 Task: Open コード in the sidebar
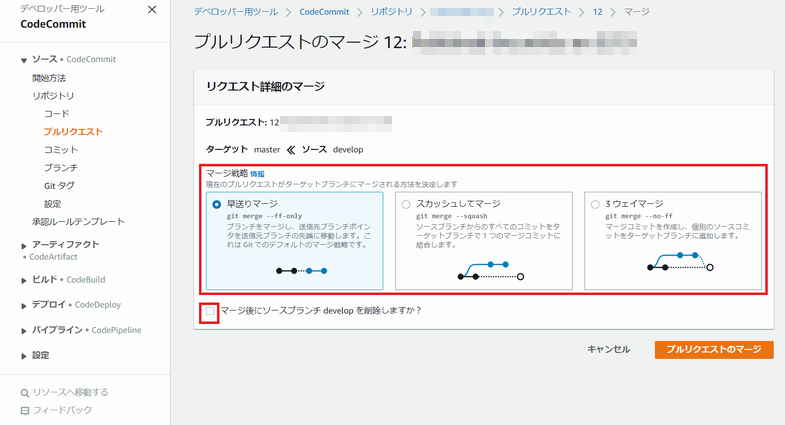pyautogui.click(x=57, y=114)
